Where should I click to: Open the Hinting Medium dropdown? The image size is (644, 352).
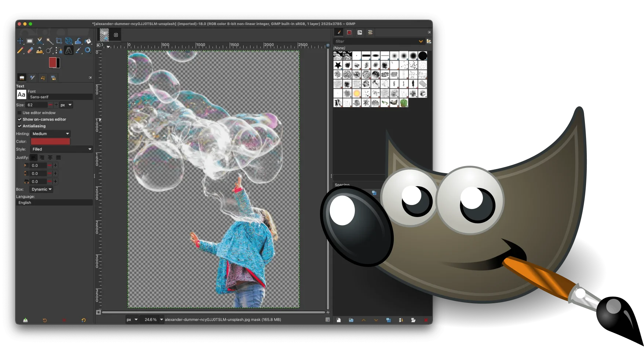(51, 134)
